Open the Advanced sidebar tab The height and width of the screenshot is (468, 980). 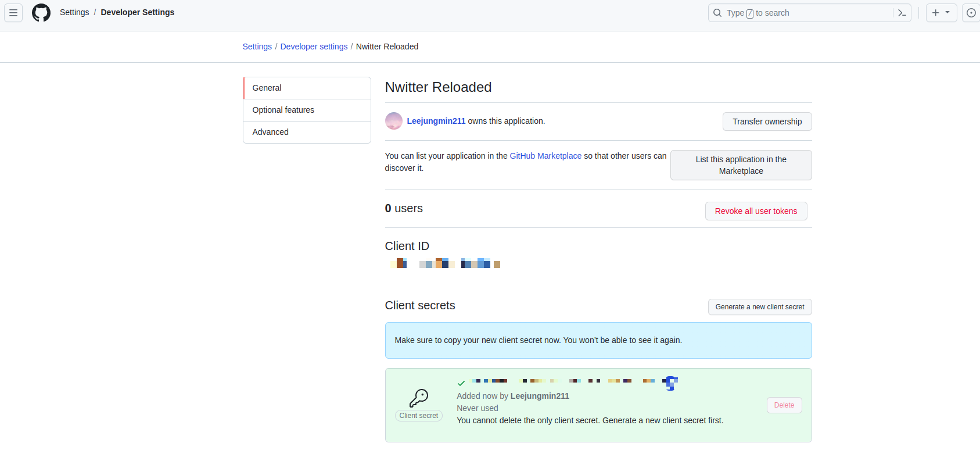(x=307, y=132)
